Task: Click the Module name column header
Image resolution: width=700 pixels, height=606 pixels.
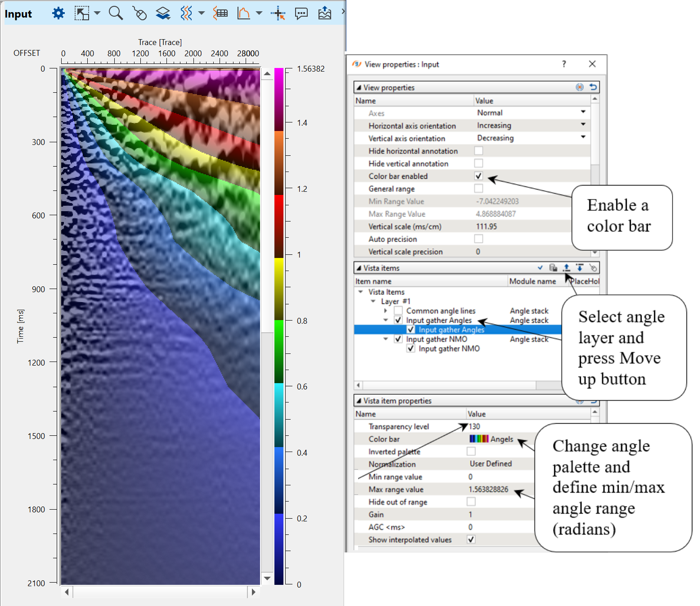Action: click(x=533, y=281)
